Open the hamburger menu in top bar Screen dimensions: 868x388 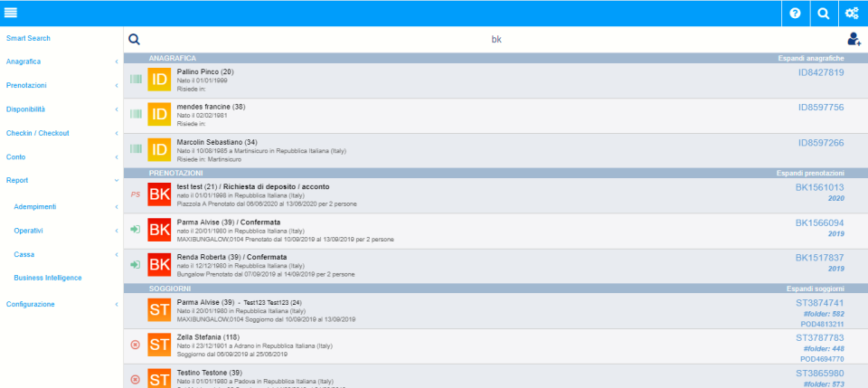tap(11, 14)
